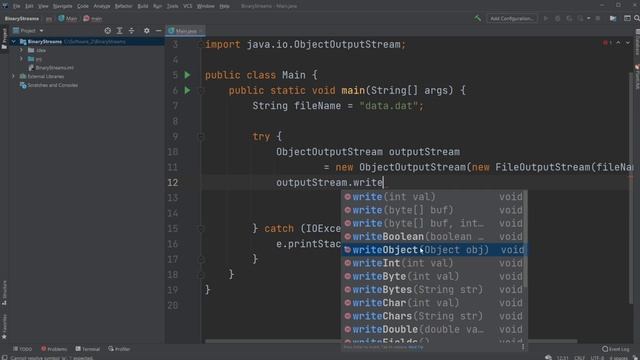Image resolution: width=640 pixels, height=360 pixels.
Task: Choose writeBytes(String str) completion suggestion
Action: 433,290
